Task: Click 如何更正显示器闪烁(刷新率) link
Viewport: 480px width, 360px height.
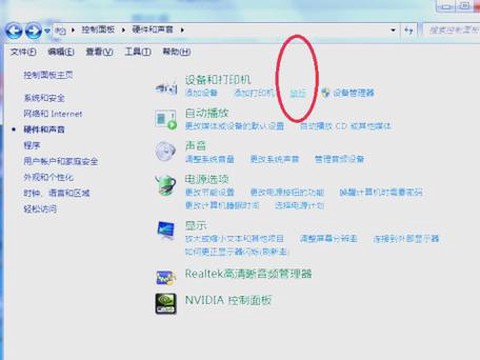Action: point(237,252)
